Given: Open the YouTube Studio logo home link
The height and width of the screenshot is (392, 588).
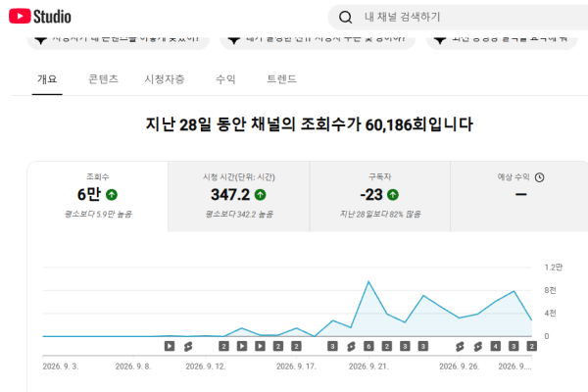Looking at the screenshot, I should click(40, 17).
